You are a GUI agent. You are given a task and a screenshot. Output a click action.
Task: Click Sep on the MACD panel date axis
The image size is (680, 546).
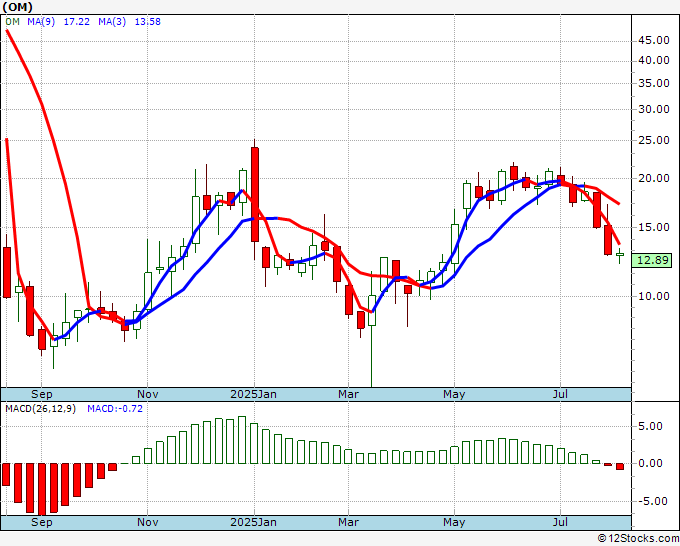click(x=42, y=522)
